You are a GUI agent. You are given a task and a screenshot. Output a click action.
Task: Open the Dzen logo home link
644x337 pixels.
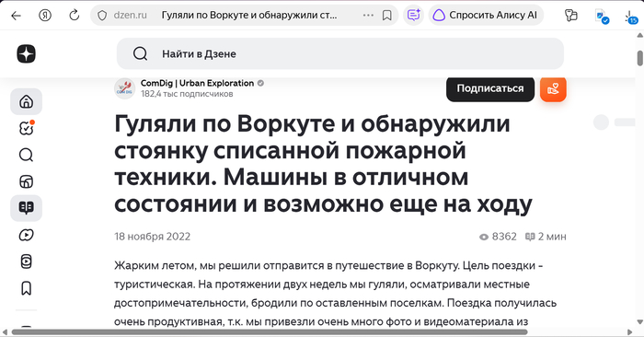coord(27,53)
